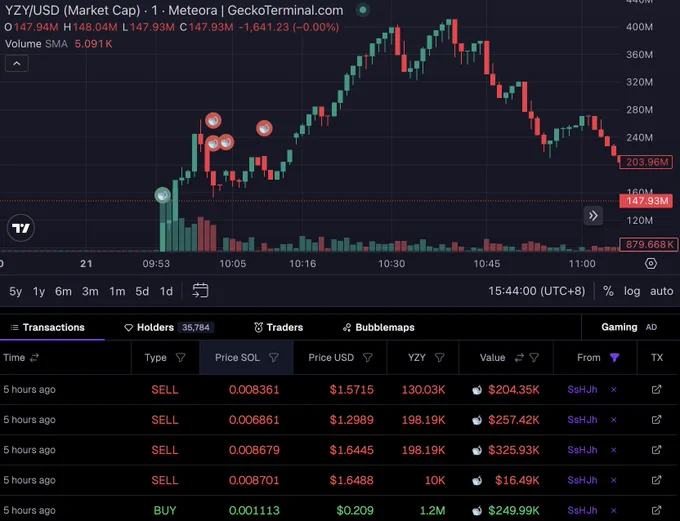Open the Transactions tab
Viewport: 680px width, 521px height.
(x=48, y=327)
